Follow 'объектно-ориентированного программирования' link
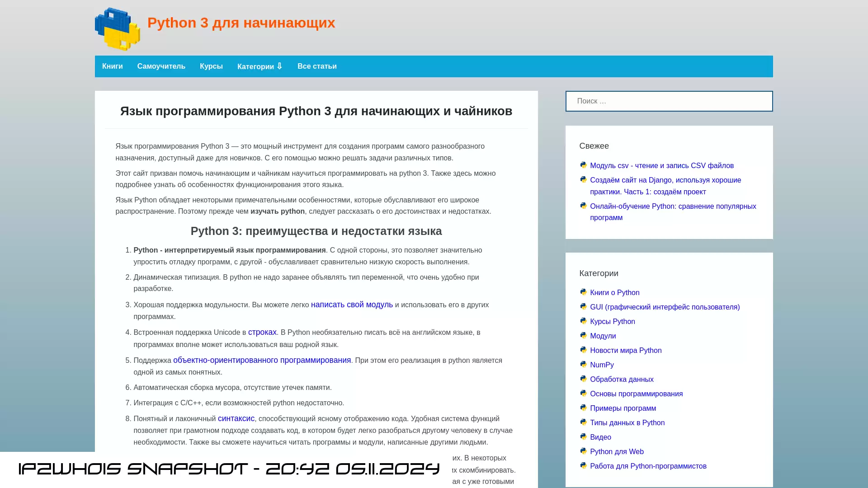The image size is (868, 488). coord(262,361)
